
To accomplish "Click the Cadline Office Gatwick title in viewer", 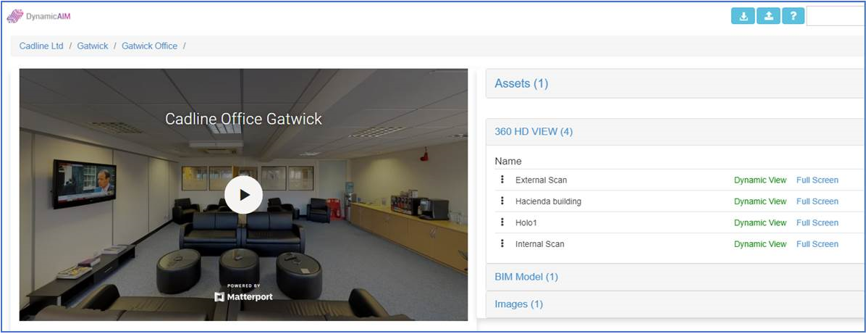I will (243, 119).
